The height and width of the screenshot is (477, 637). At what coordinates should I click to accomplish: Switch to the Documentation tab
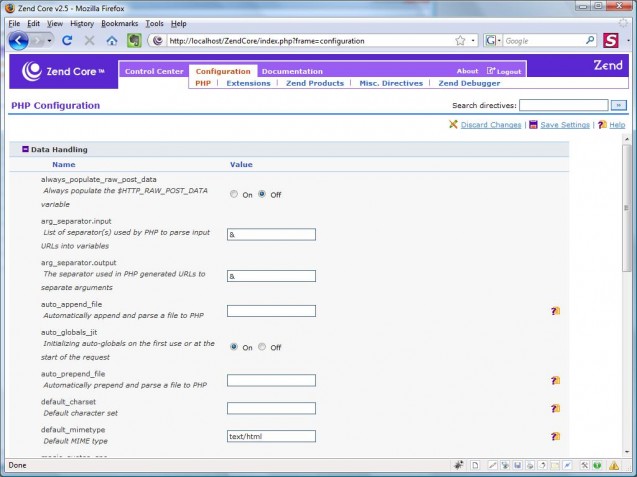292,71
